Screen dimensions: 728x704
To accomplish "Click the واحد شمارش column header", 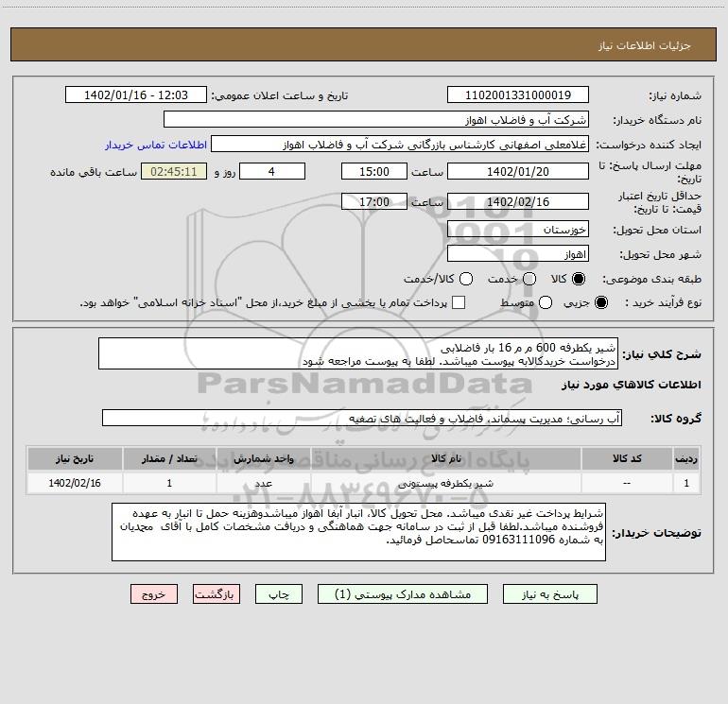I will (x=263, y=458).
